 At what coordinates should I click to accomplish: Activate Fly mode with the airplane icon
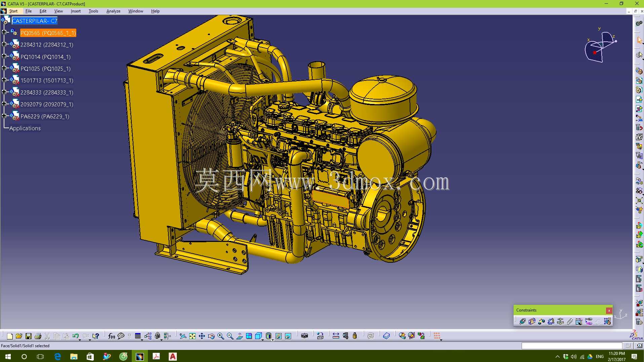(183, 336)
